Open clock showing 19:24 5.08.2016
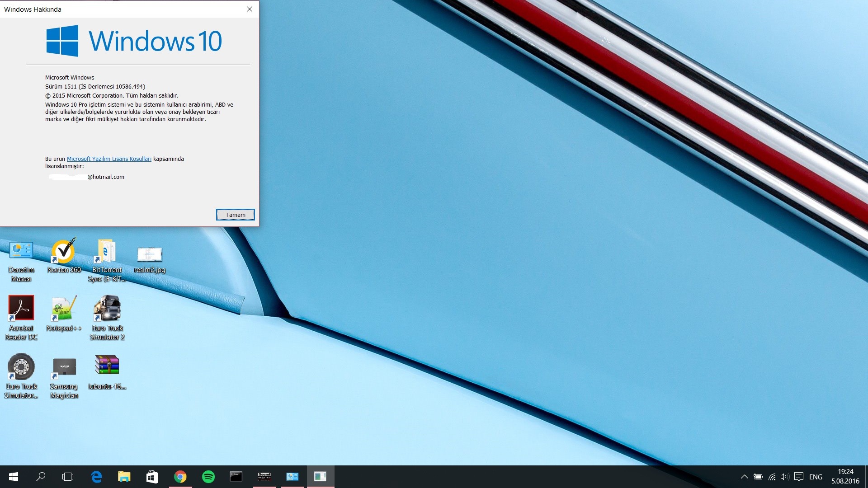The width and height of the screenshot is (868, 488). (845, 477)
